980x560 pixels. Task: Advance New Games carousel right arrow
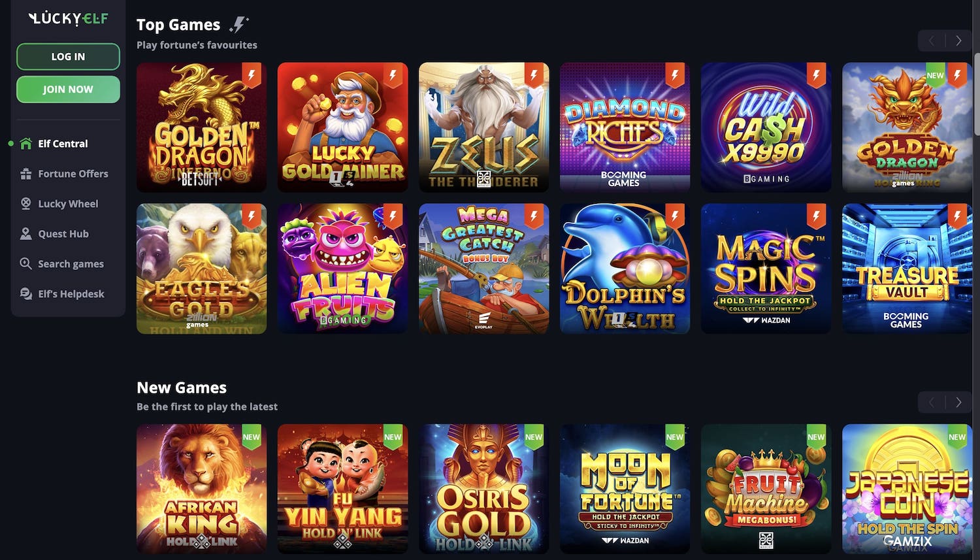click(958, 403)
